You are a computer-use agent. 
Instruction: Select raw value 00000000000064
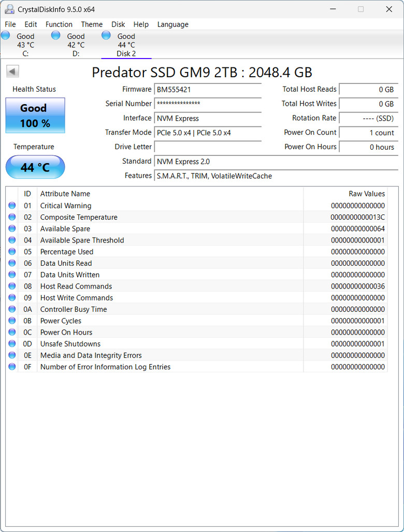pyautogui.click(x=358, y=228)
